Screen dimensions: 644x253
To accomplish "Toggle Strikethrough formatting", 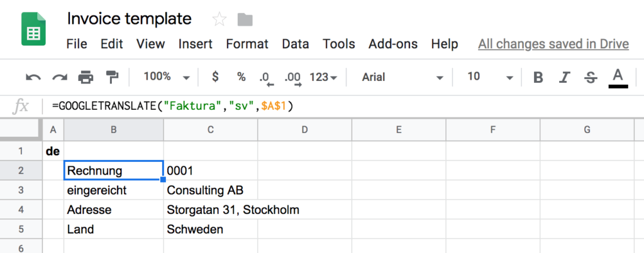I will pyautogui.click(x=591, y=77).
